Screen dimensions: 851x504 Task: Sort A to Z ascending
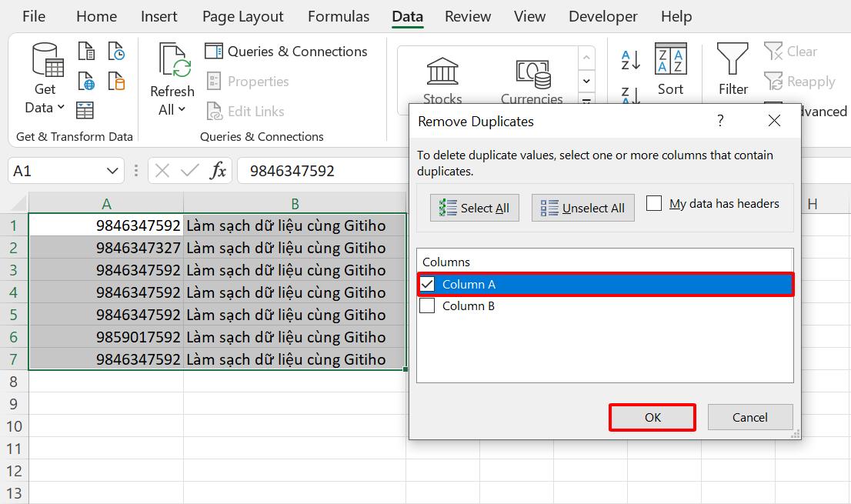(x=631, y=60)
